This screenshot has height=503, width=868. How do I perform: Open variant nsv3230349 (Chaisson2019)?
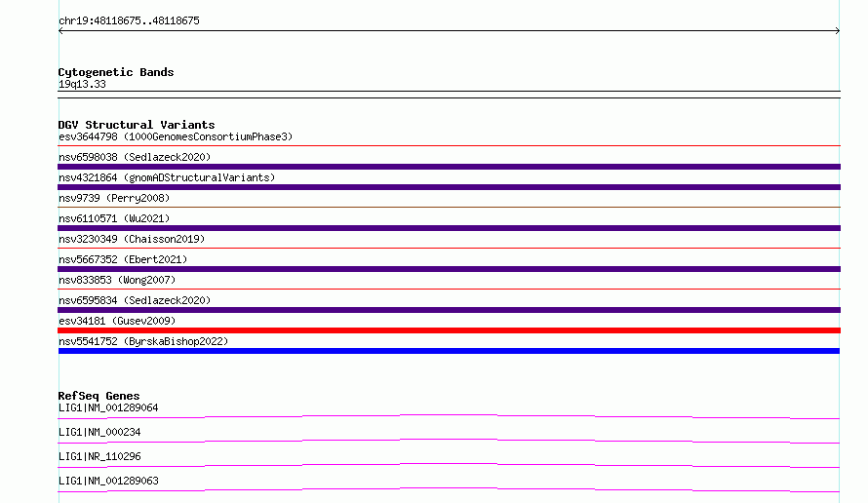click(x=132, y=239)
